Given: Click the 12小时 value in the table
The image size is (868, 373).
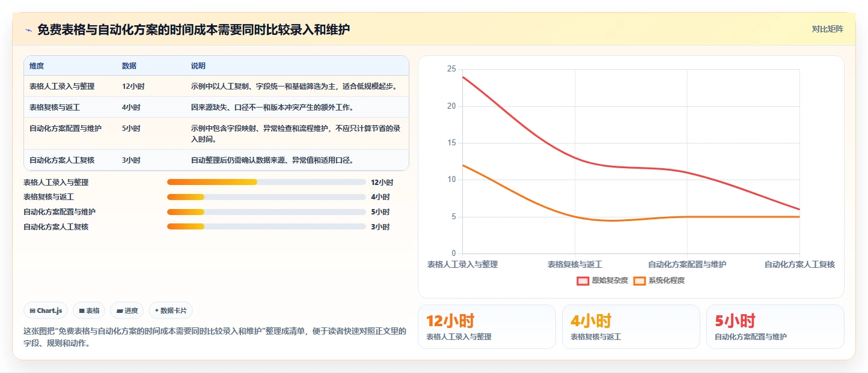Looking at the screenshot, I should pos(133,86).
